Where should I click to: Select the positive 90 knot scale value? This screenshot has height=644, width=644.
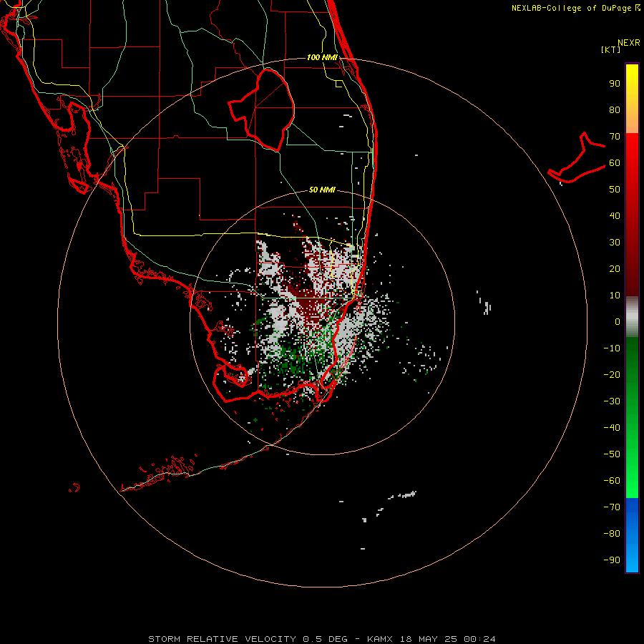615,84
